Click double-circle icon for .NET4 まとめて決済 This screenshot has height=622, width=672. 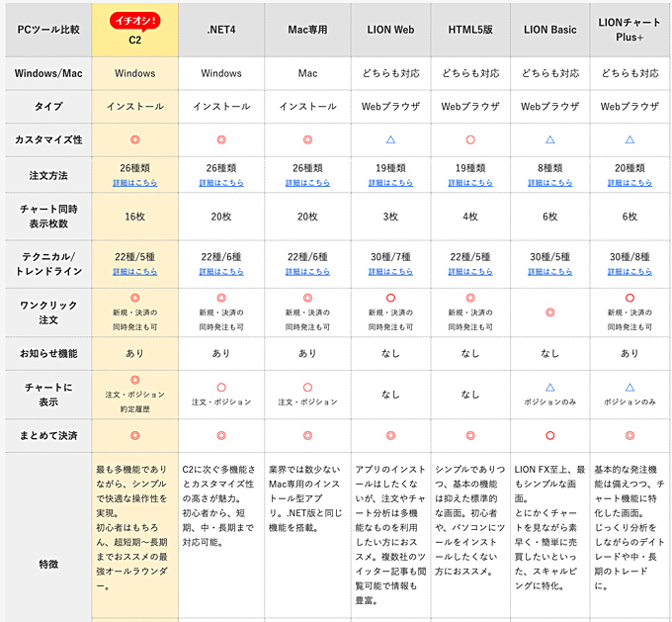(221, 436)
